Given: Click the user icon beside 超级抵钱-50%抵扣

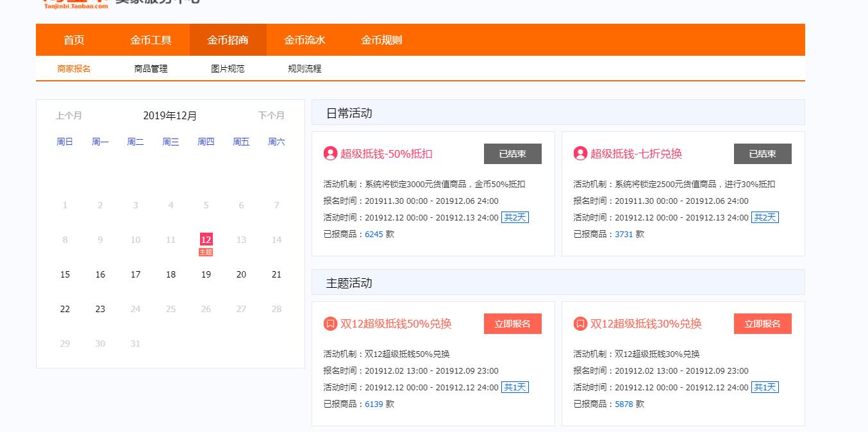Looking at the screenshot, I should pos(329,153).
